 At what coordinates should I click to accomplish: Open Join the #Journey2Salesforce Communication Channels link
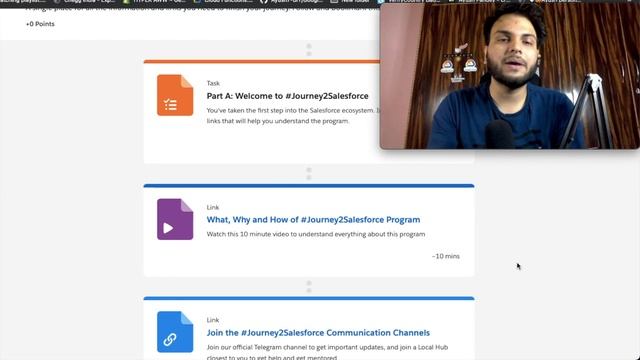318,333
